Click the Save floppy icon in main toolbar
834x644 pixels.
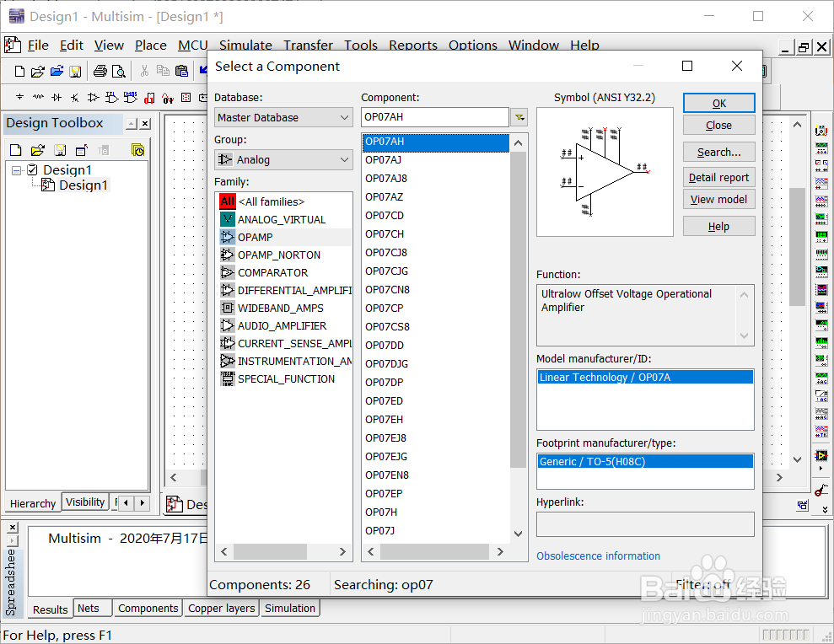76,72
